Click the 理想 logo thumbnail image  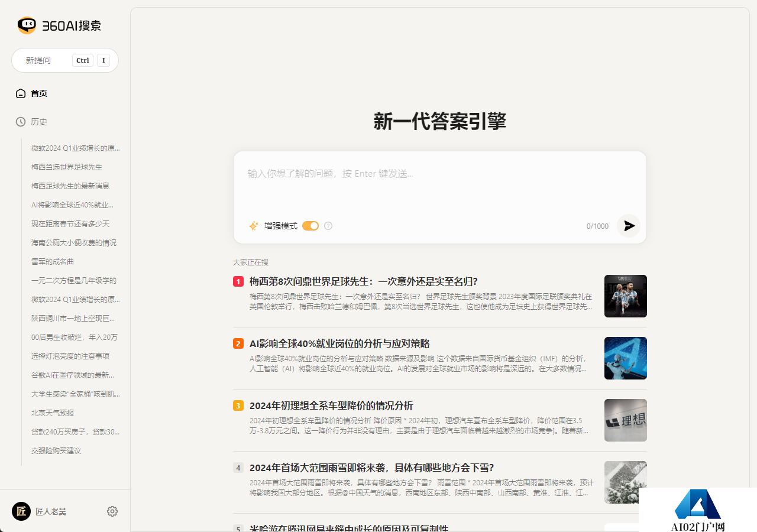click(626, 420)
